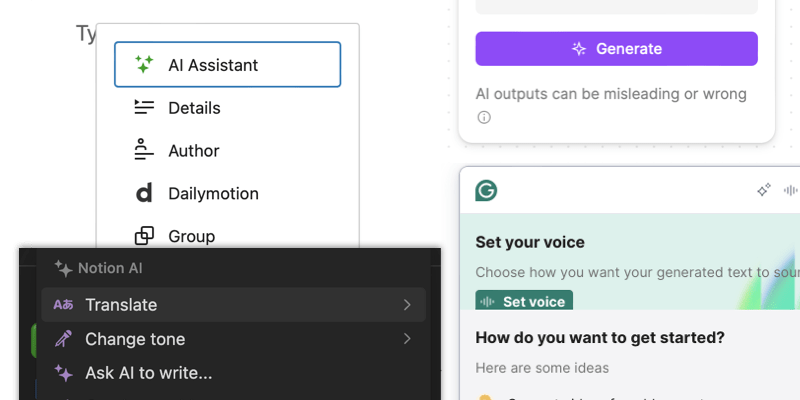The width and height of the screenshot is (800, 400).
Task: Click the text field above Generate button
Action: 616,6
